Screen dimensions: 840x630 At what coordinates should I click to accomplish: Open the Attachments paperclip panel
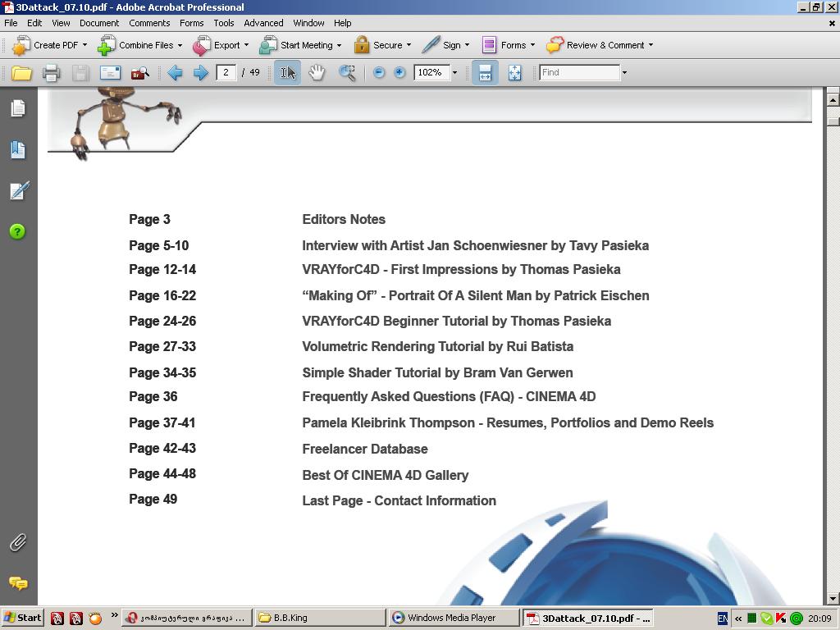coord(18,542)
